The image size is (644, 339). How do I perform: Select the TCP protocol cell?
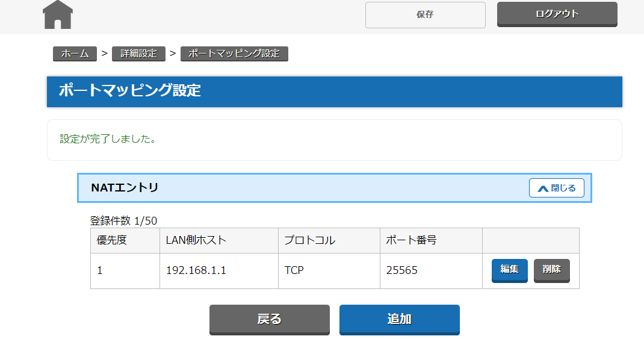(329, 271)
